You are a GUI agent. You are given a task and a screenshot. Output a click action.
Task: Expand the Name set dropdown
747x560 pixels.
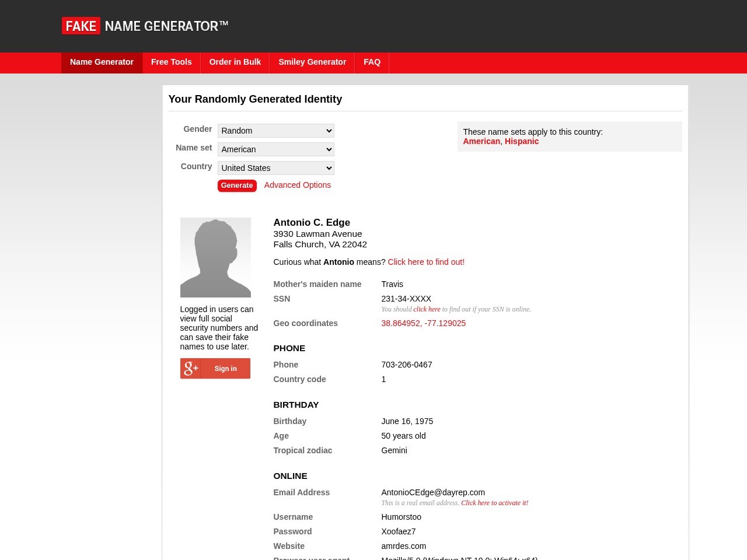[x=276, y=149]
